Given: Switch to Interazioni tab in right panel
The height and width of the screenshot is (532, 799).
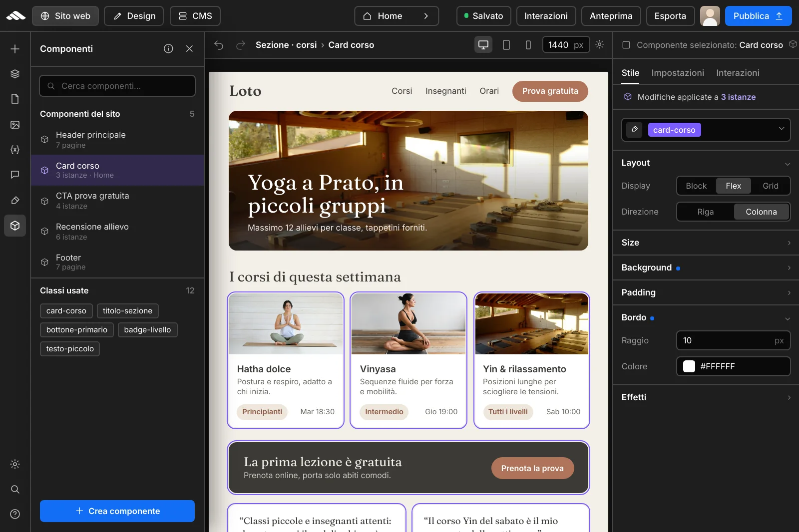Looking at the screenshot, I should click(738, 73).
